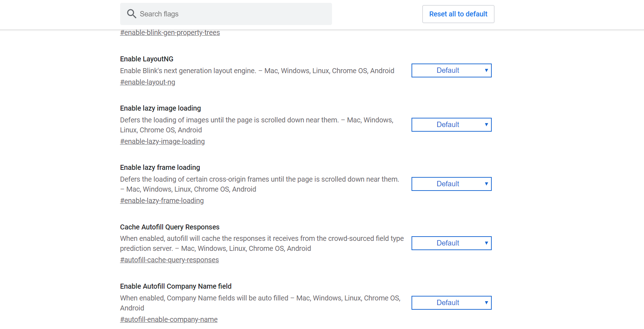Open Cache Autofill Query Responses dropdown
The width and height of the screenshot is (644, 329).
coord(451,243)
